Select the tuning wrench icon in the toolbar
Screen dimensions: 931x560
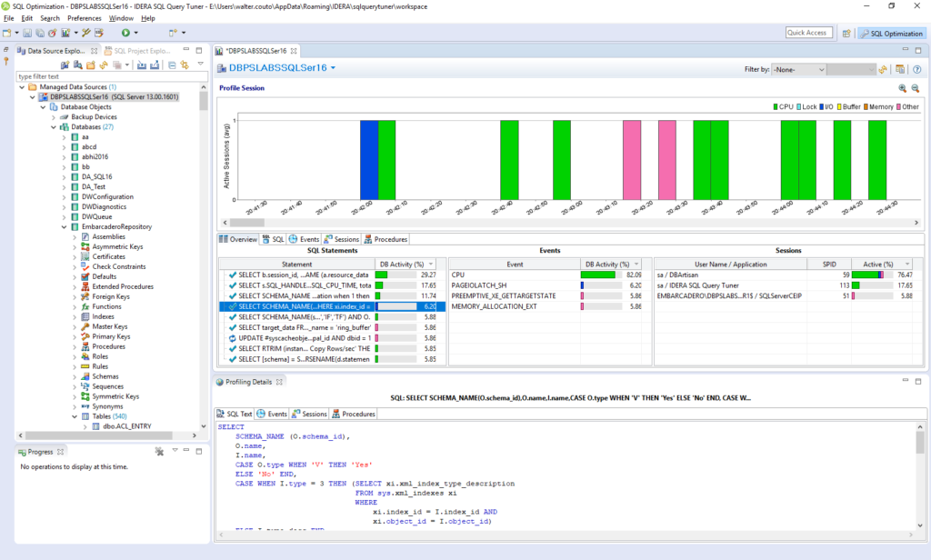pyautogui.click(x=87, y=34)
